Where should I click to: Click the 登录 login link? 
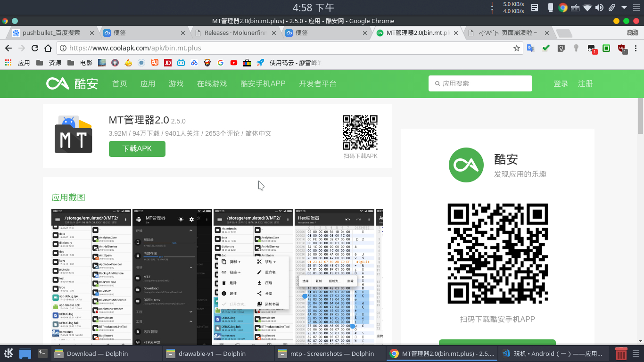point(561,83)
